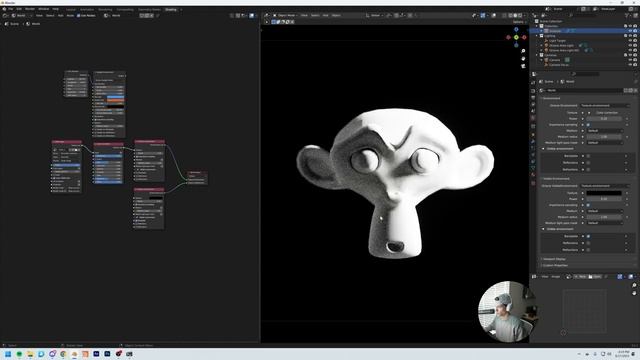Open the Edit menu
The height and width of the screenshot is (360, 640).
[x=19, y=9]
